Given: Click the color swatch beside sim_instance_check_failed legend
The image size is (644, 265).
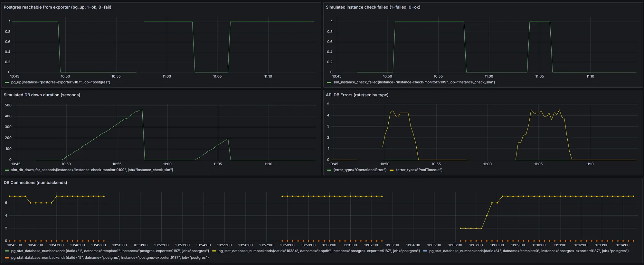Looking at the screenshot, I should coord(329,83).
